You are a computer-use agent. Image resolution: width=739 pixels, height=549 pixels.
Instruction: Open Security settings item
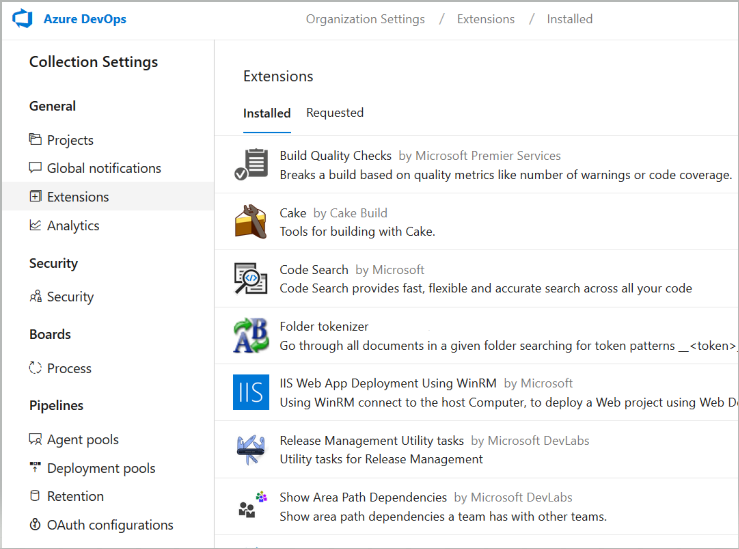coord(70,297)
